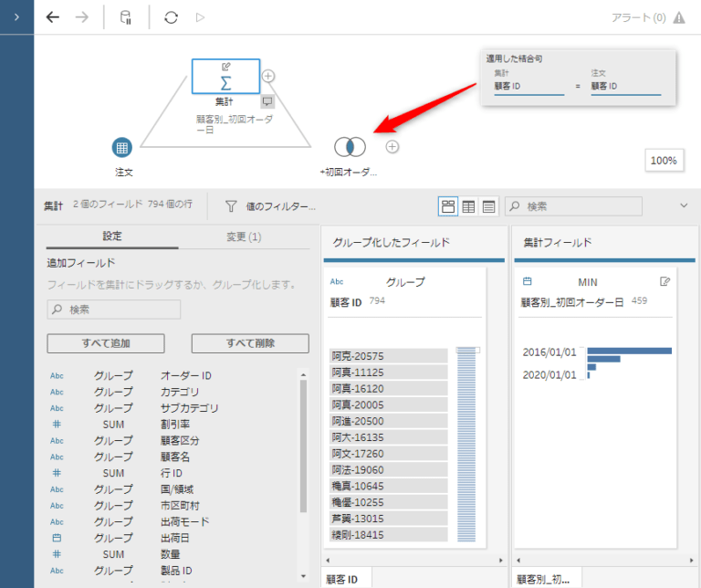
Task: Select value 阿真-16120
Action: 389,389
